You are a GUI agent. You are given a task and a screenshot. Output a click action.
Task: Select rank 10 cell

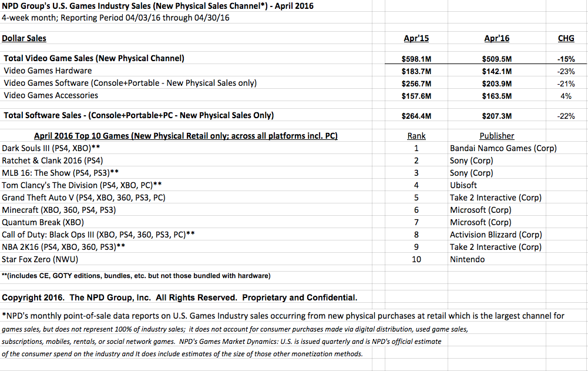(416, 259)
